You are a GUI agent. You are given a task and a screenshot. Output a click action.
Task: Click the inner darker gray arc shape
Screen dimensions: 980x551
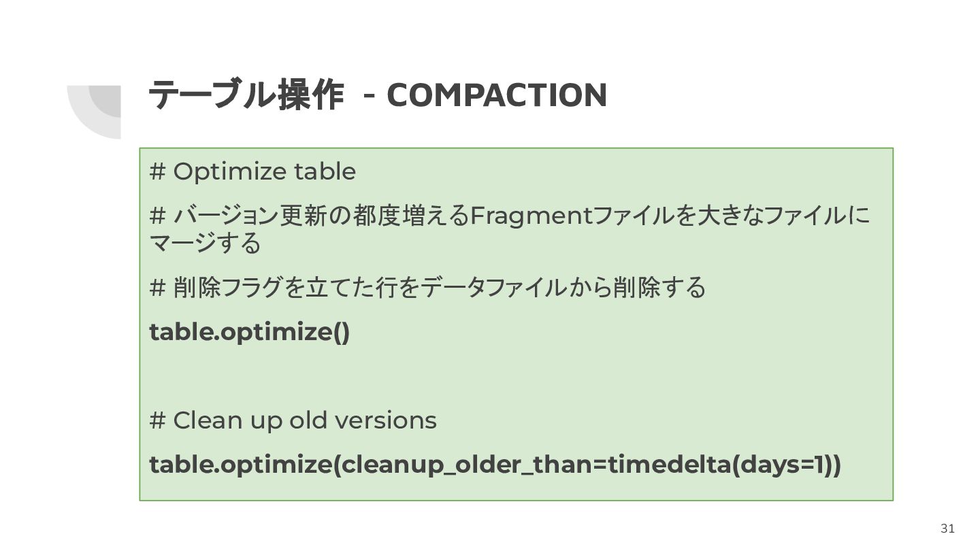(x=105, y=101)
